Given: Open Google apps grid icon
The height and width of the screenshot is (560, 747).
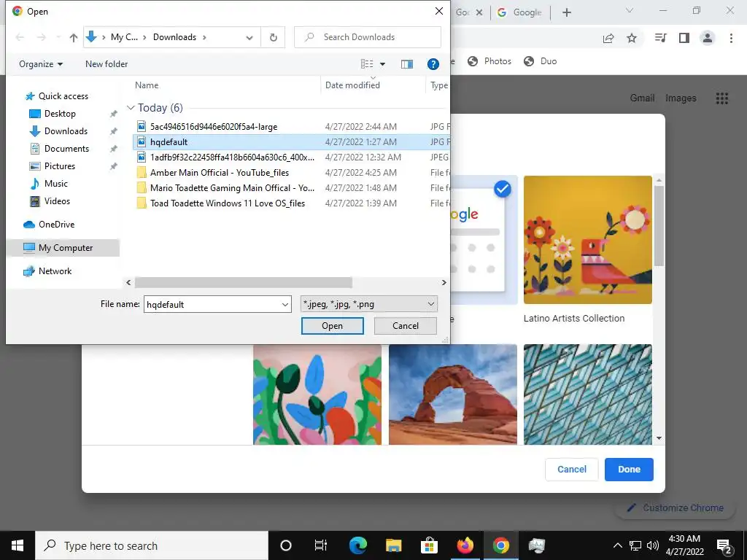Looking at the screenshot, I should (x=721, y=98).
